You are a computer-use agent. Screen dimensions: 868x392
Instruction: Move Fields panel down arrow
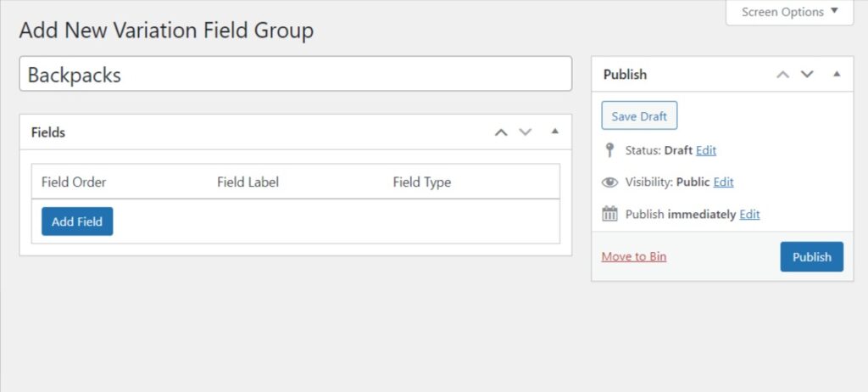point(525,132)
